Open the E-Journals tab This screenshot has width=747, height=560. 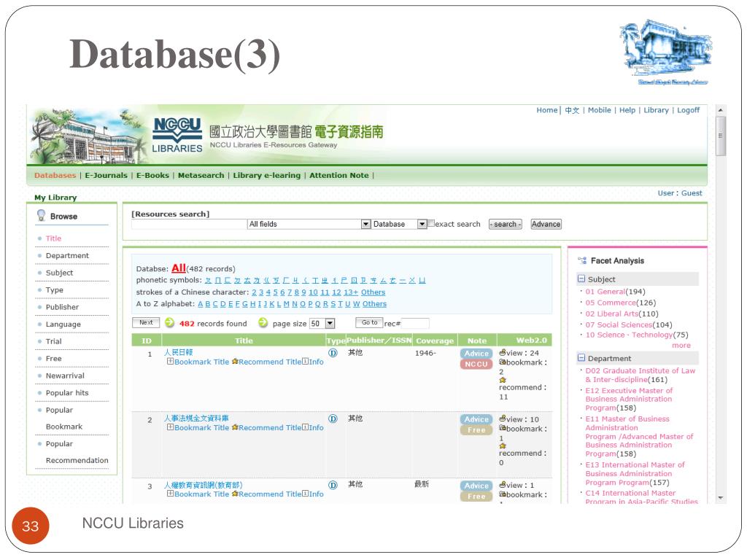click(107, 175)
